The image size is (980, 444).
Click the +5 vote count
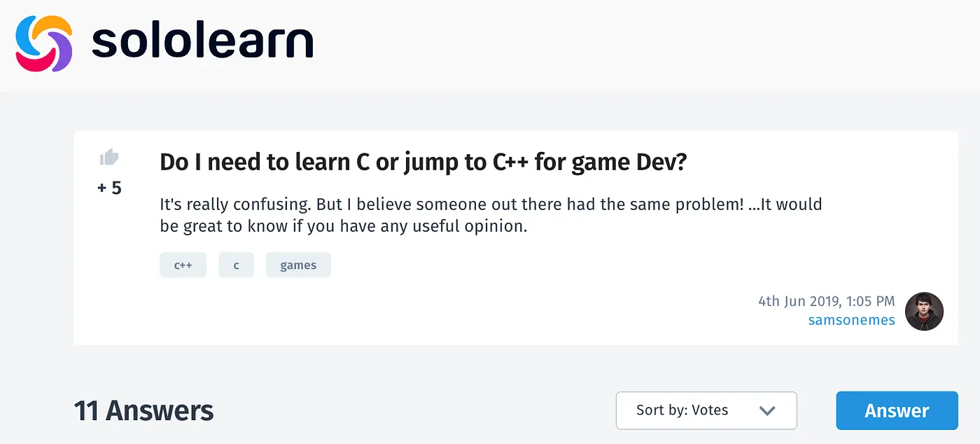pyautogui.click(x=109, y=188)
